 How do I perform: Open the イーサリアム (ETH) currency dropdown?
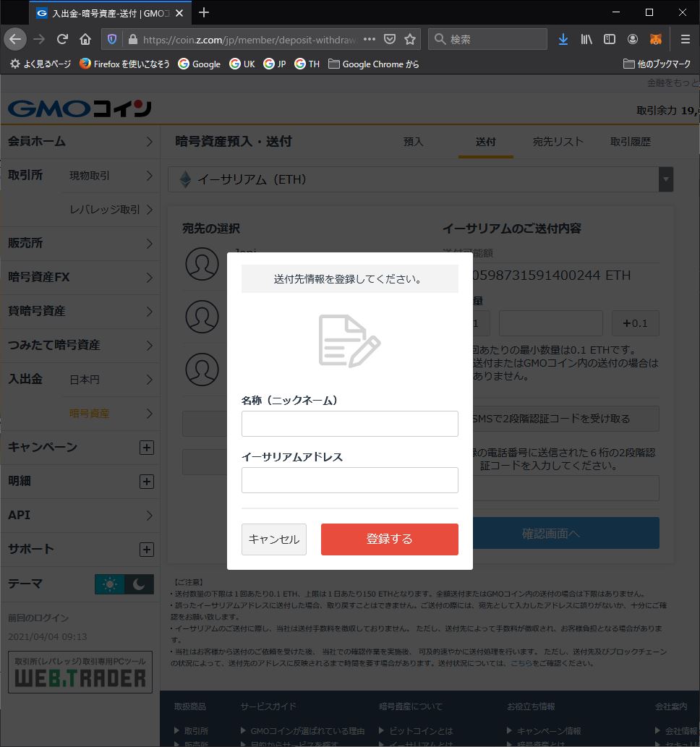click(420, 179)
